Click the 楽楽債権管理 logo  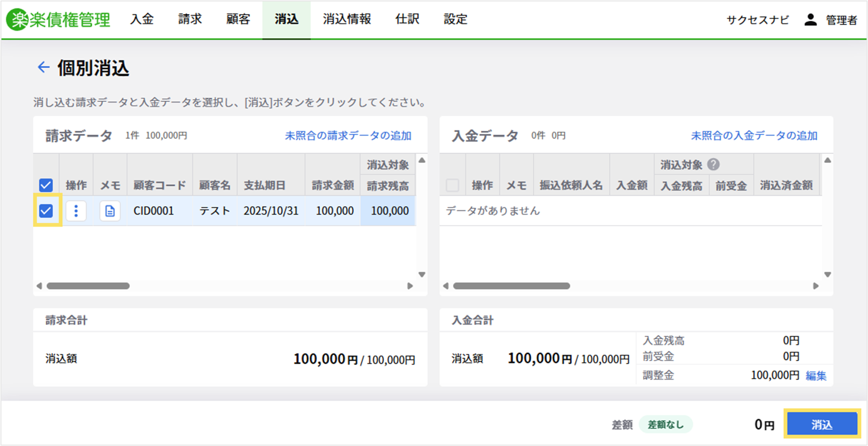coord(58,19)
